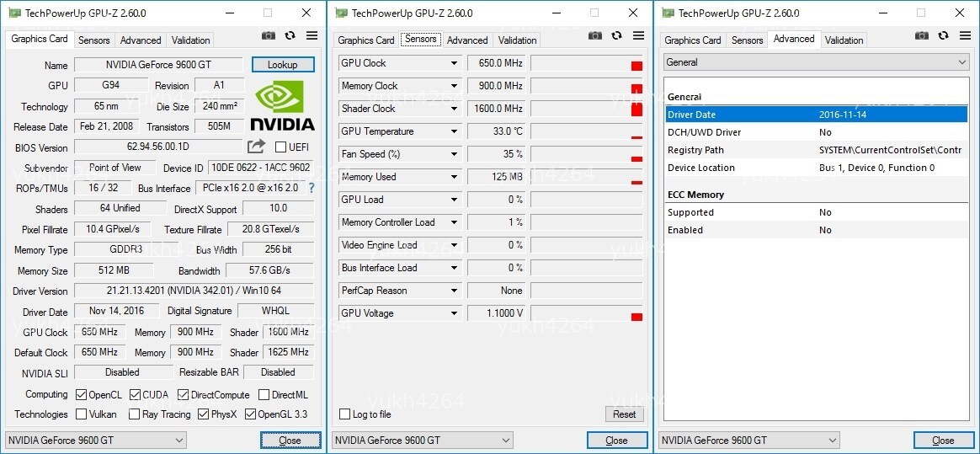980x454 pixels.
Task: Open the General category dropdown in Advanced window
Action: click(816, 62)
